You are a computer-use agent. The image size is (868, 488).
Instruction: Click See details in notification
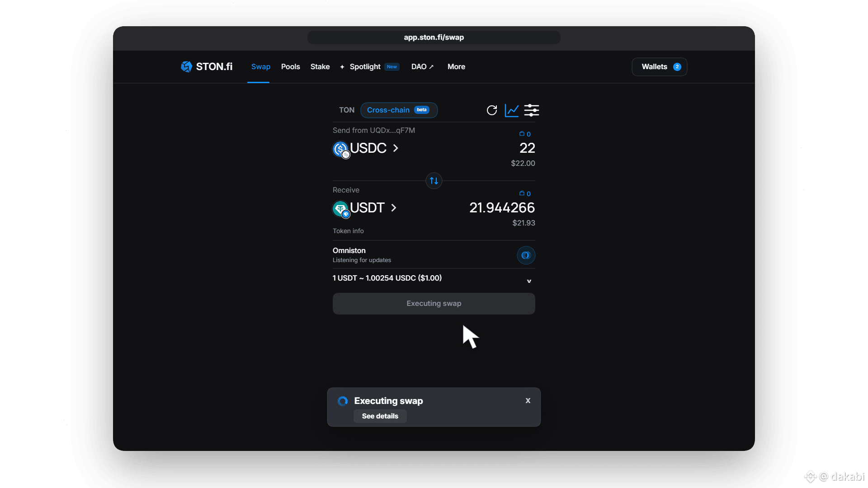[380, 416]
